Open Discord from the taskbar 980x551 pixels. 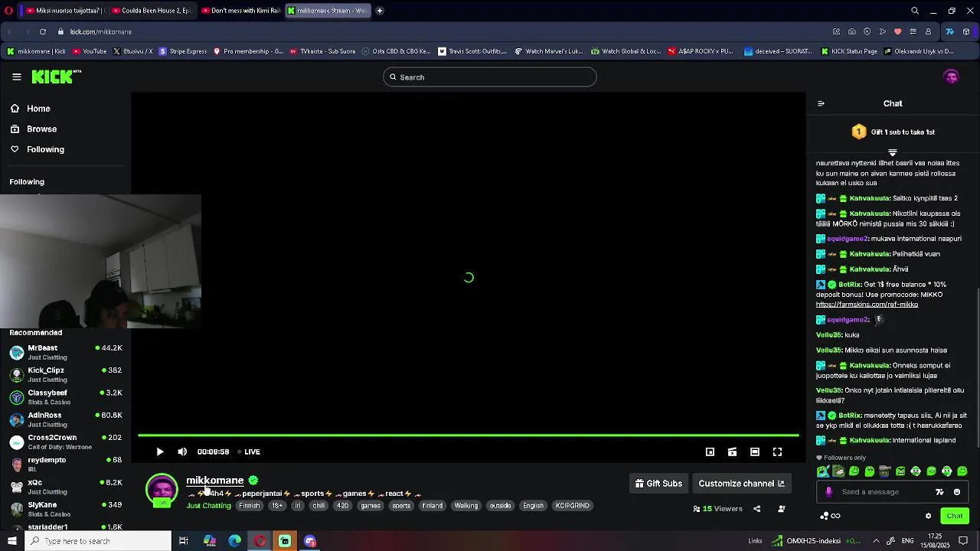click(310, 541)
